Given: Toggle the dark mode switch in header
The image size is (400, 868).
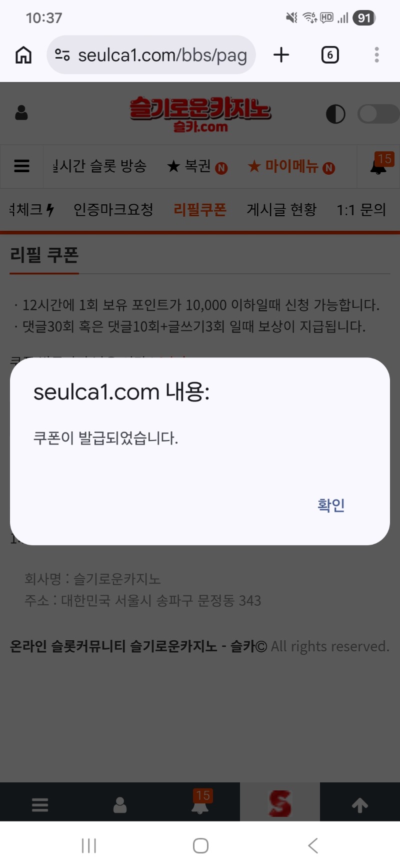Looking at the screenshot, I should click(378, 114).
